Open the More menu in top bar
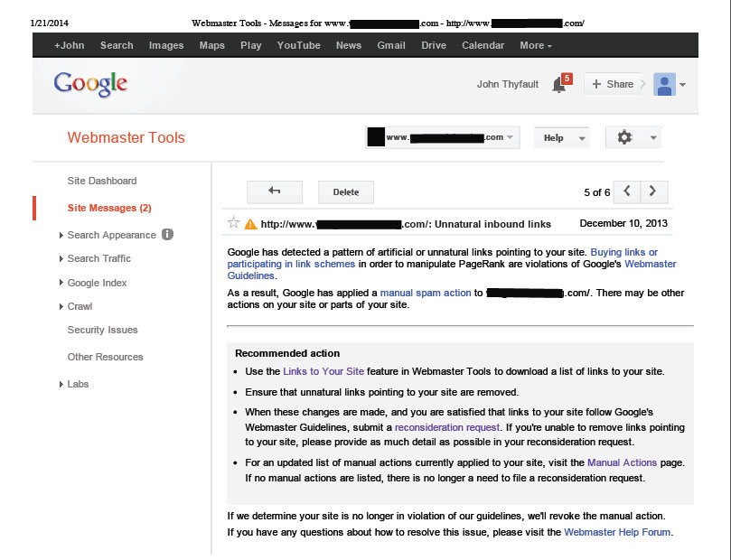731x560 pixels. click(x=536, y=46)
